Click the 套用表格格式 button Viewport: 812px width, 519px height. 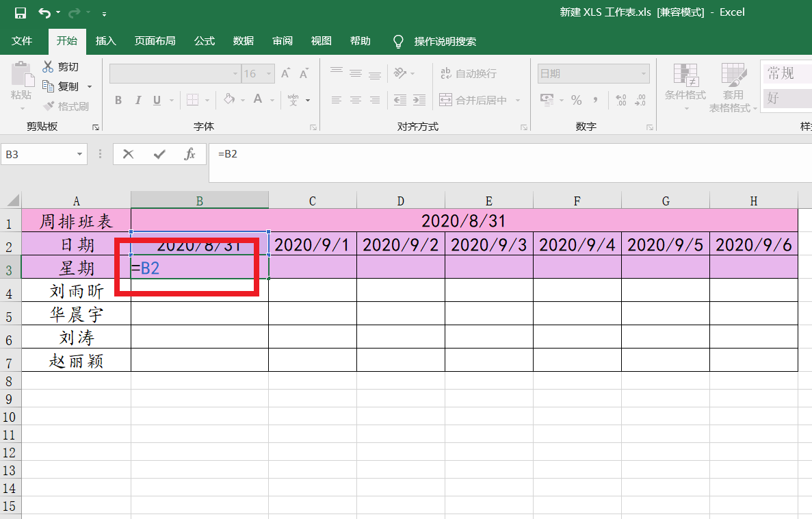coord(732,87)
